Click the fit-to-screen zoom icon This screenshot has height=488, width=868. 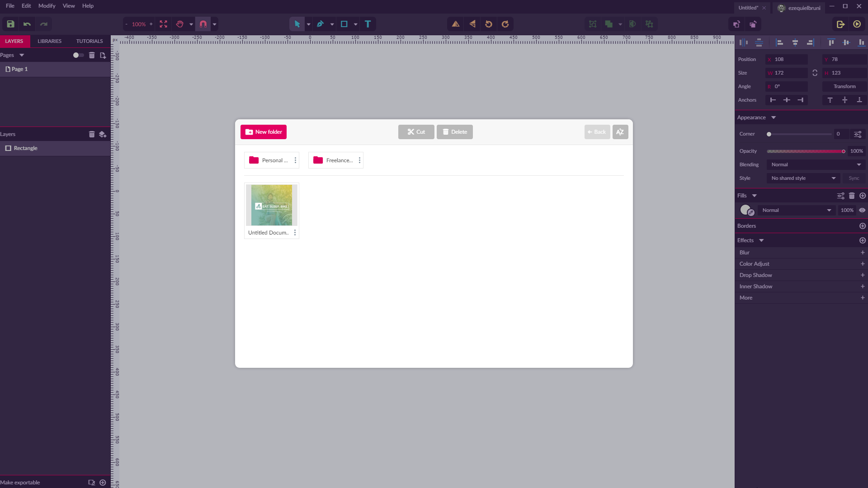(164, 24)
